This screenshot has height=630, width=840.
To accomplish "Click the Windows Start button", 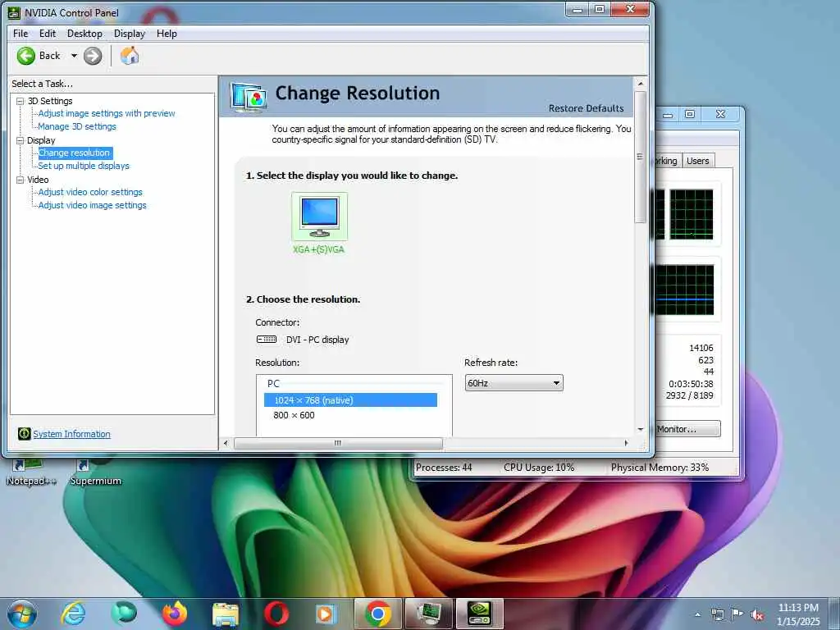I will 21,614.
